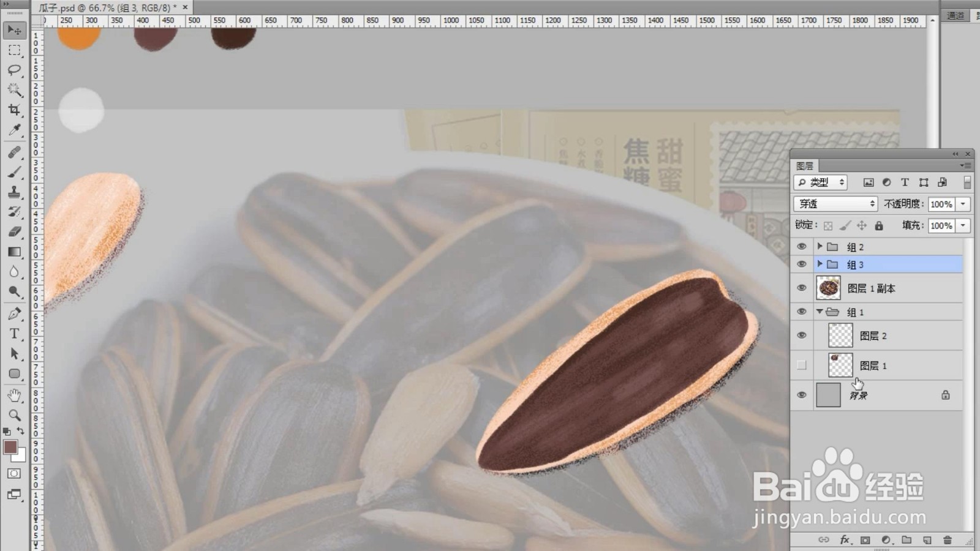Click the link layers icon
The image size is (980, 551).
tap(824, 540)
